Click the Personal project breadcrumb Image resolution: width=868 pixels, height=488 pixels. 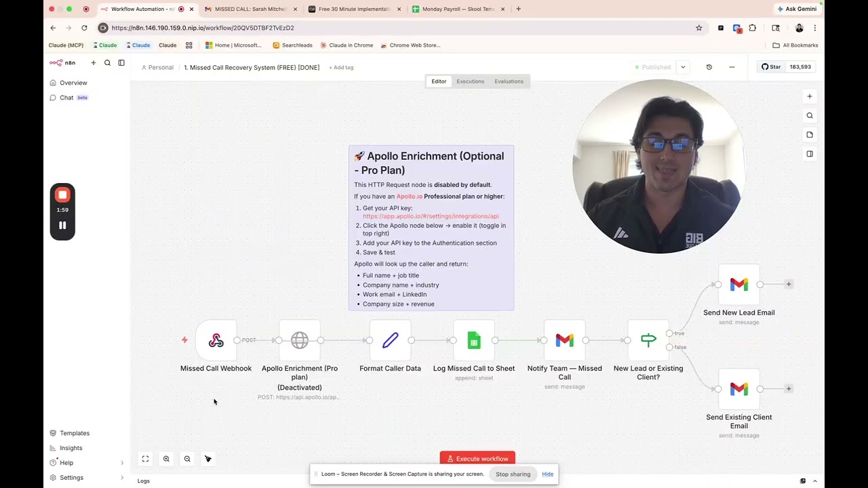click(x=157, y=68)
